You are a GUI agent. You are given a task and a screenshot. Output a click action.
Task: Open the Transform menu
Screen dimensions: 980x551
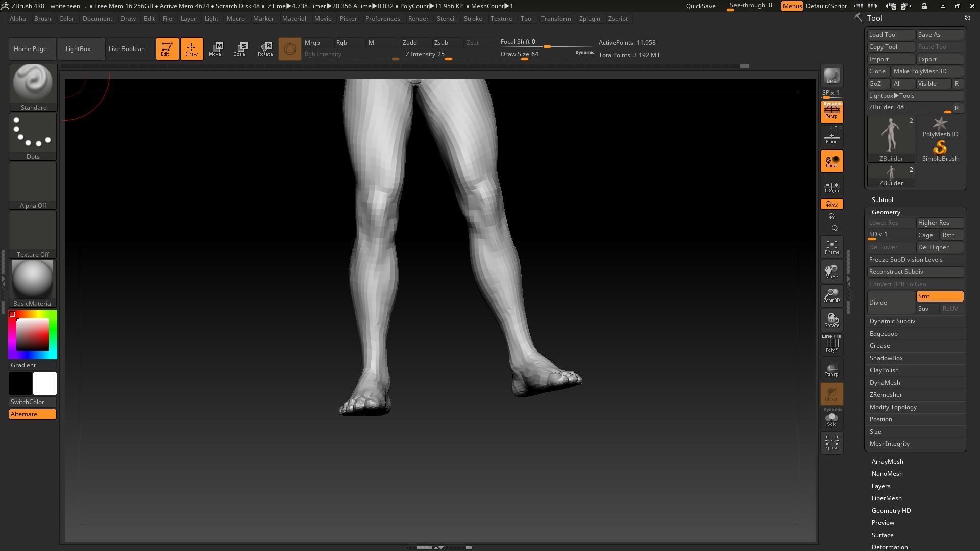(x=556, y=19)
